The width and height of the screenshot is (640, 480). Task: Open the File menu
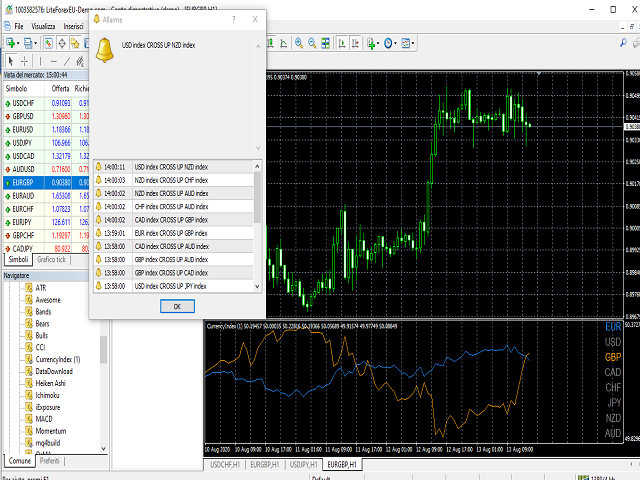coord(18,26)
